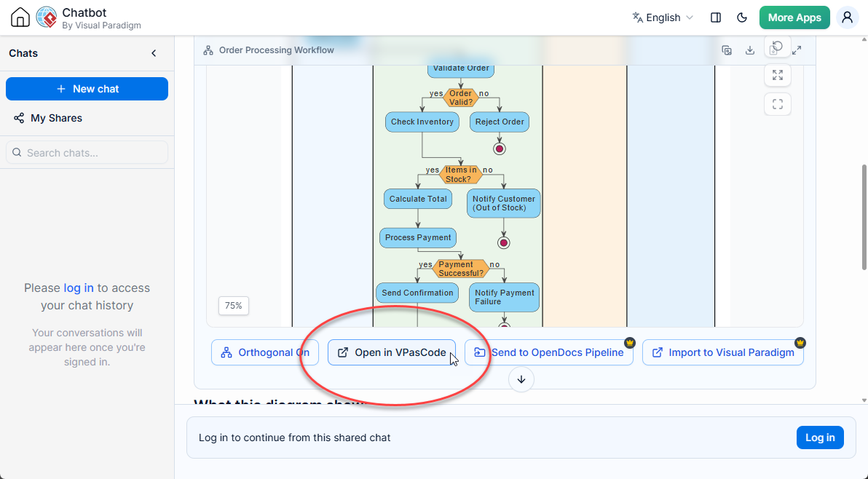Click the crown badge on Import to Visual Paradigm
The width and height of the screenshot is (868, 479).
coord(800,343)
